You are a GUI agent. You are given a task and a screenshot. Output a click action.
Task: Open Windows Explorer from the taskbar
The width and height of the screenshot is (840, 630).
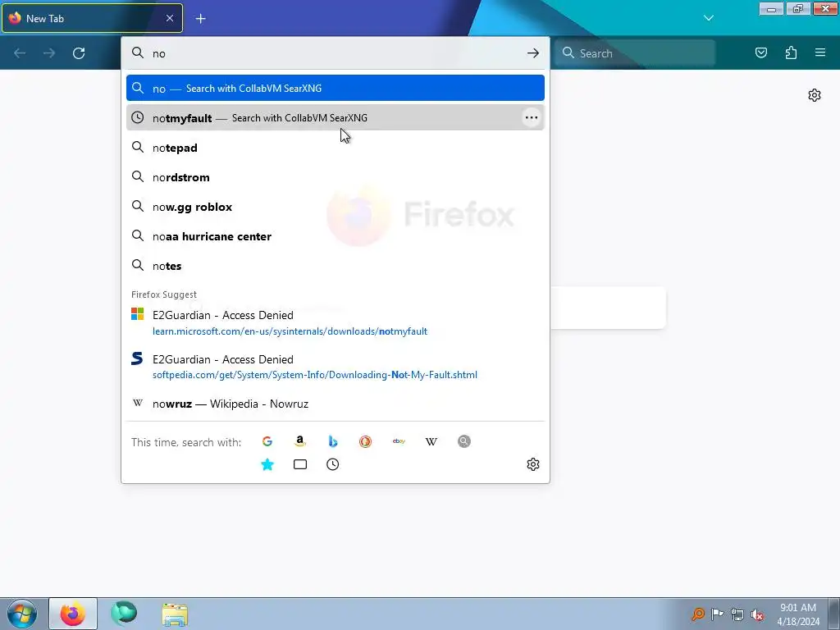176,614
